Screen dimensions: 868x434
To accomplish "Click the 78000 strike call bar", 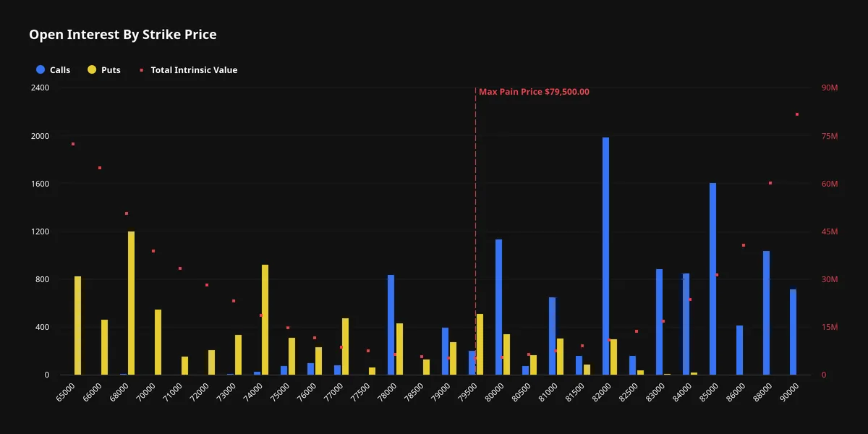I will point(391,325).
